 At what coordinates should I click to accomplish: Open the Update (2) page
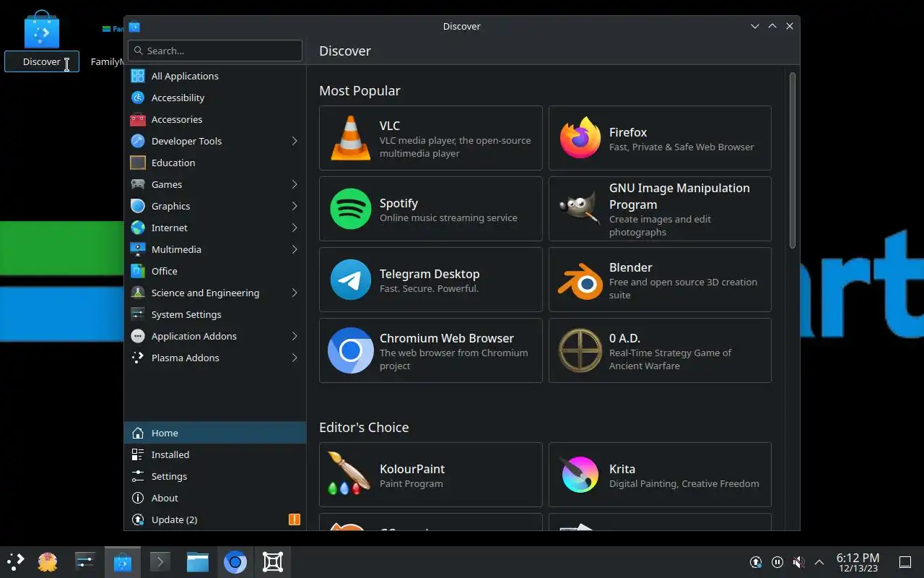[x=215, y=519]
